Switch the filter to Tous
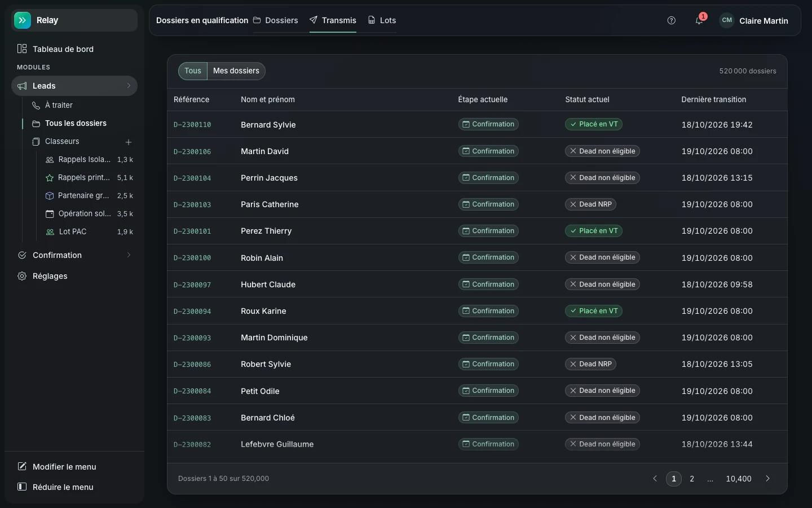 tap(193, 71)
